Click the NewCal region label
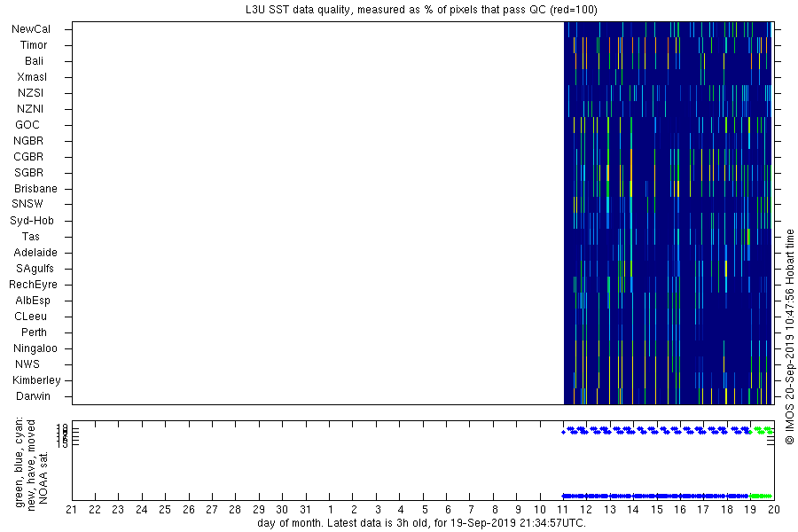 coord(31,29)
